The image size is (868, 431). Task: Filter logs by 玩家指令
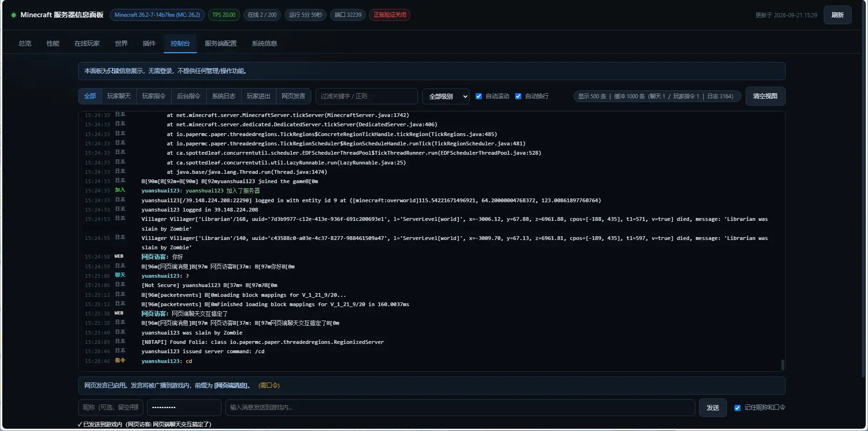pyautogui.click(x=154, y=96)
